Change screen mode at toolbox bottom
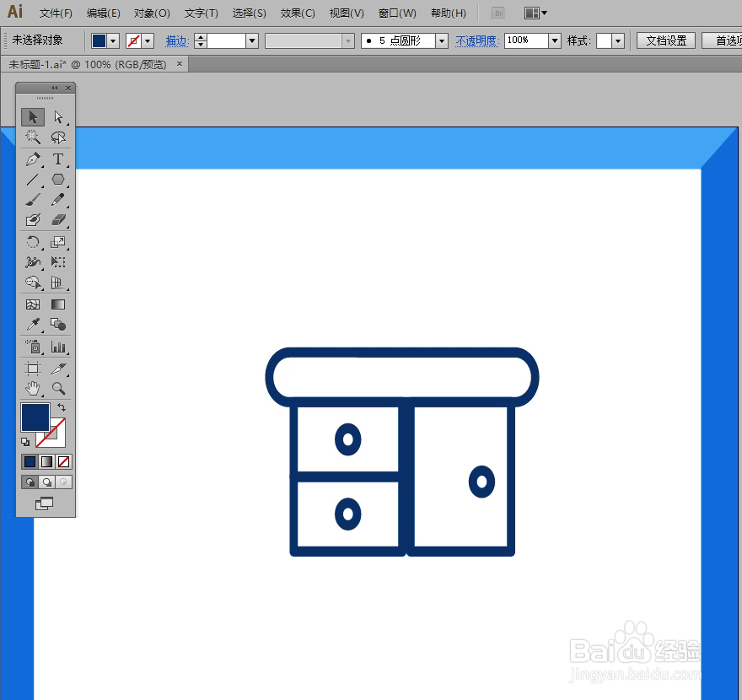Screen dimensions: 742x700 click(45, 503)
